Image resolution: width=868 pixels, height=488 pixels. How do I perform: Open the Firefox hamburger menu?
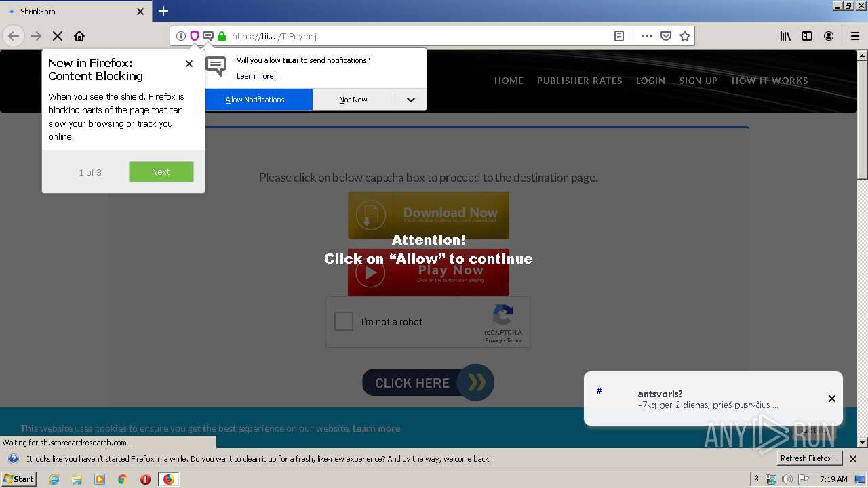(855, 36)
